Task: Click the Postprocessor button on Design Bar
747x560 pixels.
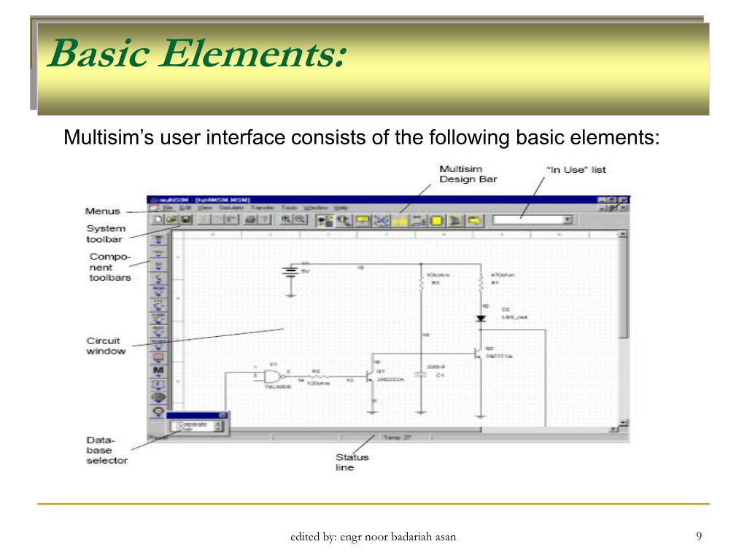Action: click(418, 220)
